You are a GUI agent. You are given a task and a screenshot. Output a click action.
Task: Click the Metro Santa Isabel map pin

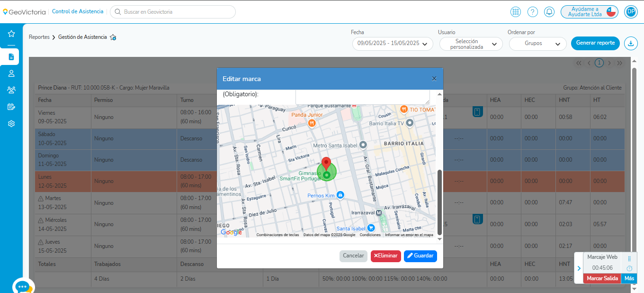[x=363, y=145]
